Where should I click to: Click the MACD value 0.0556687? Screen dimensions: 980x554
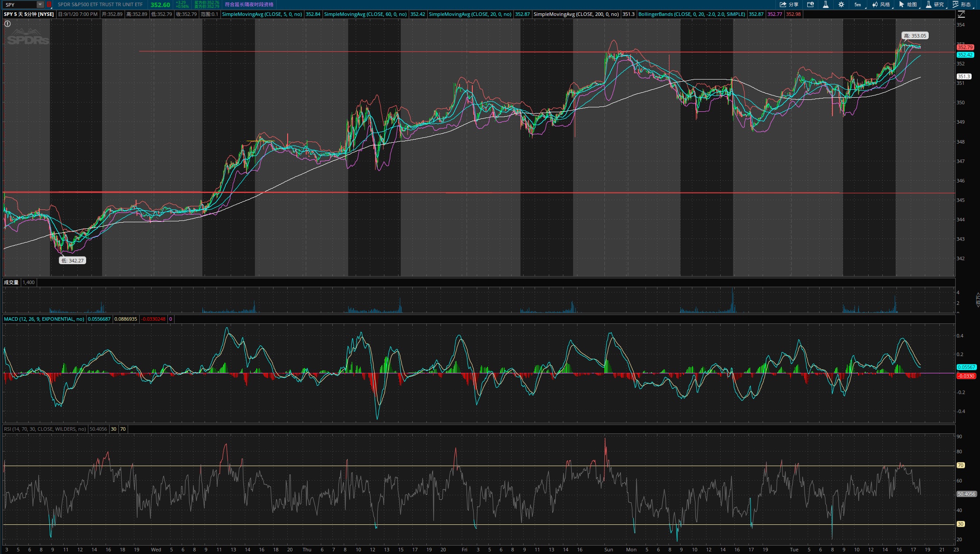pyautogui.click(x=99, y=319)
